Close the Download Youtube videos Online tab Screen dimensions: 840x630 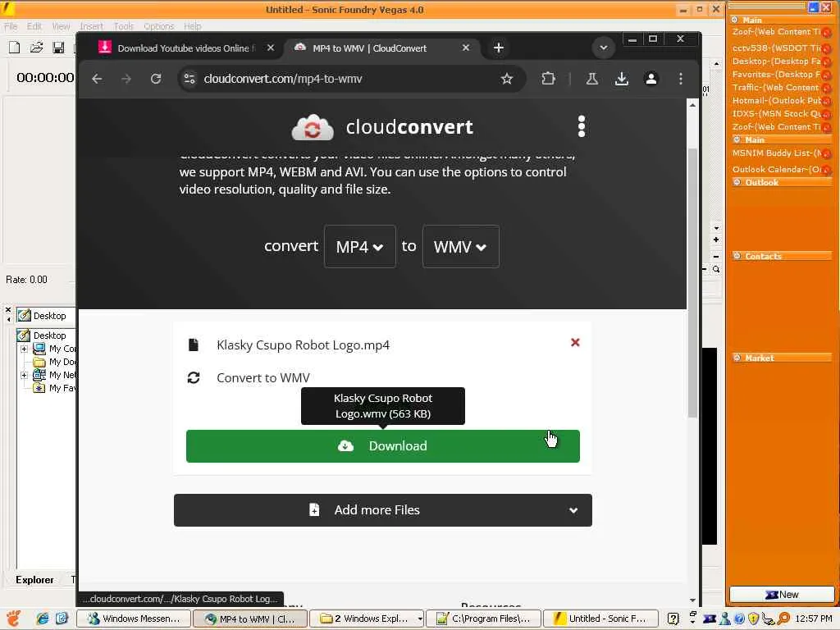271,48
